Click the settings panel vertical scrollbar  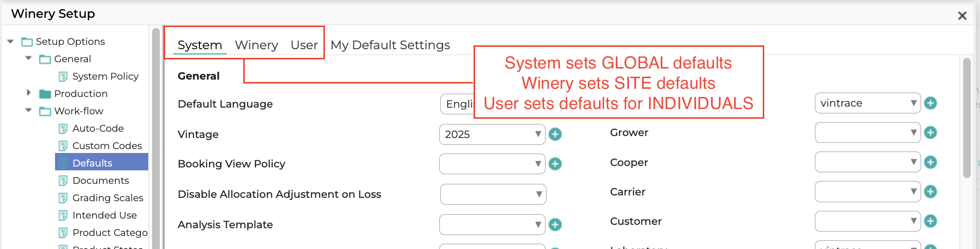[966, 118]
